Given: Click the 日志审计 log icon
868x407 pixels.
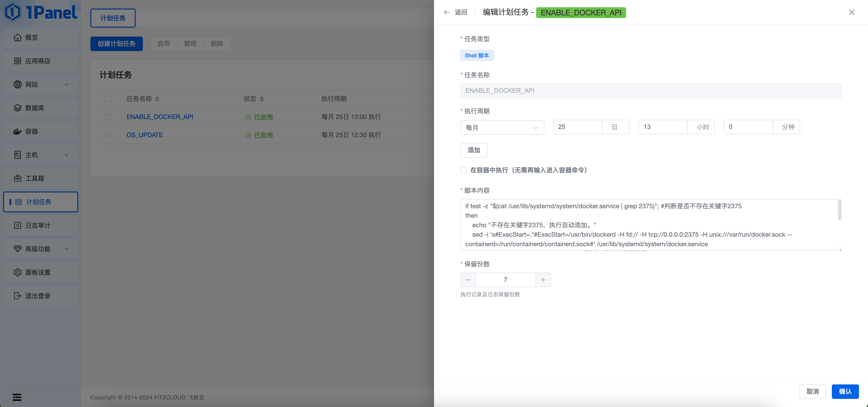Looking at the screenshot, I should 18,225.
